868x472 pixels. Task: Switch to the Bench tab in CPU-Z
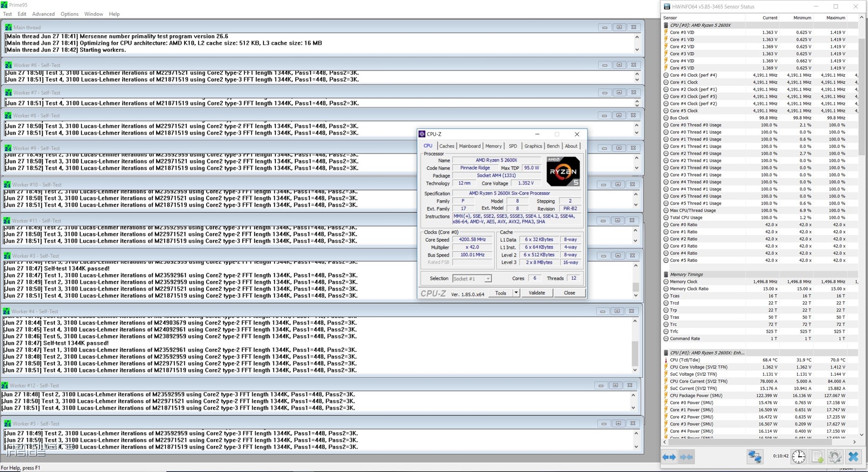[553, 146]
